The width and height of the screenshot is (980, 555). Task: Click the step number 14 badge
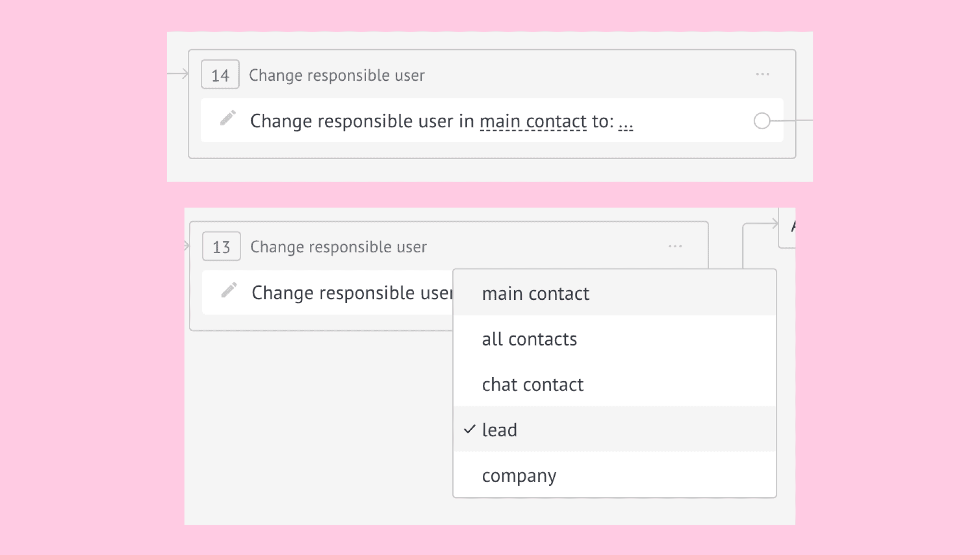coord(220,74)
